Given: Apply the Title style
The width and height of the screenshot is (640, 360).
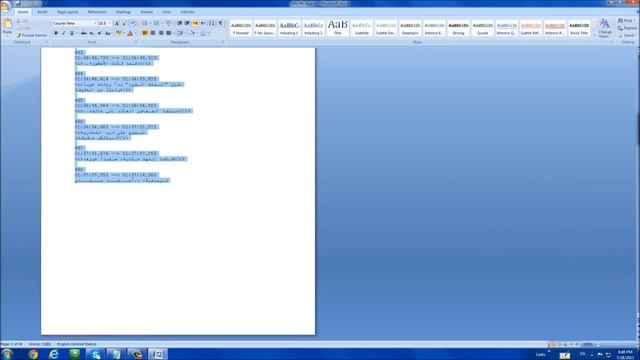Looking at the screenshot, I should [x=338, y=28].
